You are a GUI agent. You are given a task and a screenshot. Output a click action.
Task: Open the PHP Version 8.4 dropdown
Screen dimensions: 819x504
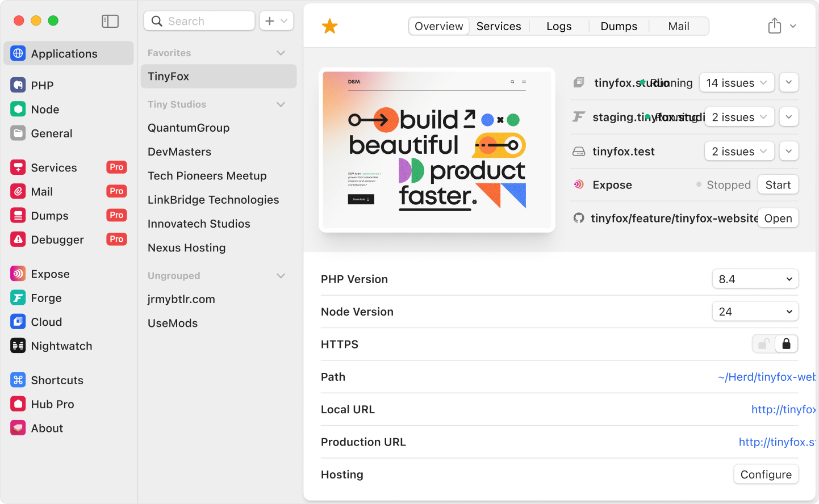(x=755, y=279)
